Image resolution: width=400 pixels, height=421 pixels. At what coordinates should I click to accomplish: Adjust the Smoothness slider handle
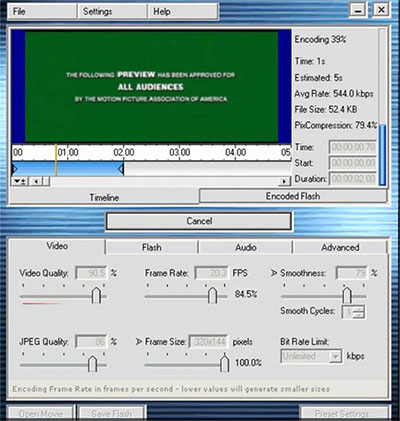[347, 295]
